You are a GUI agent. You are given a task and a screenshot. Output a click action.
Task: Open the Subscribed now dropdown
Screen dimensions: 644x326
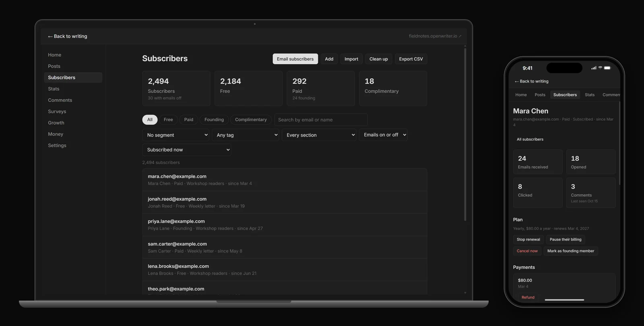point(187,150)
